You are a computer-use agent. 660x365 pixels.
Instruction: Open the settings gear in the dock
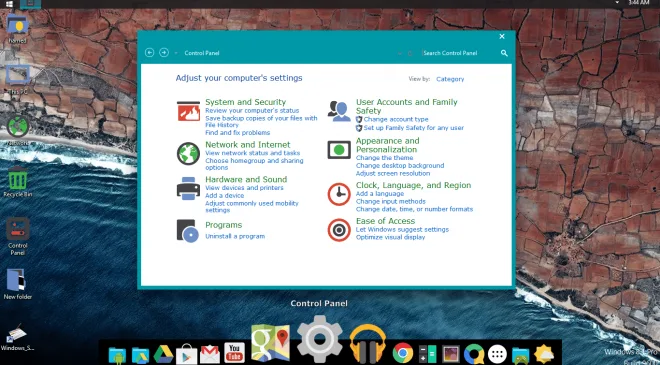point(319,339)
